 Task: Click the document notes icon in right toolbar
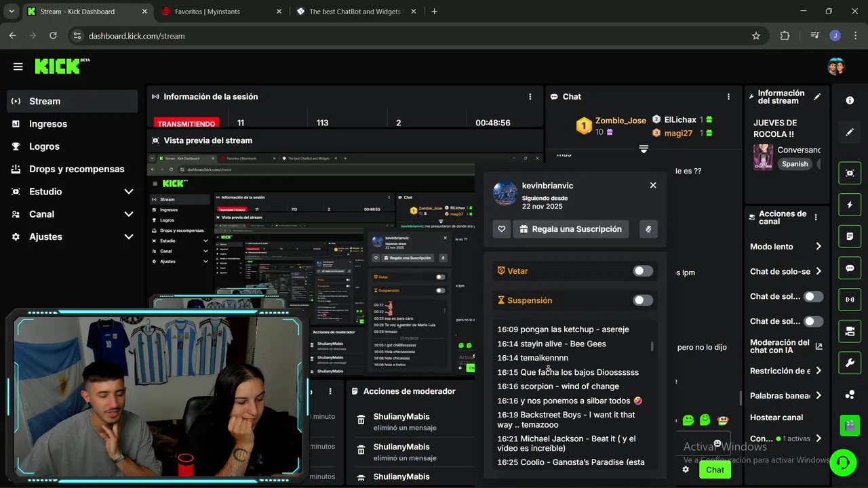850,237
